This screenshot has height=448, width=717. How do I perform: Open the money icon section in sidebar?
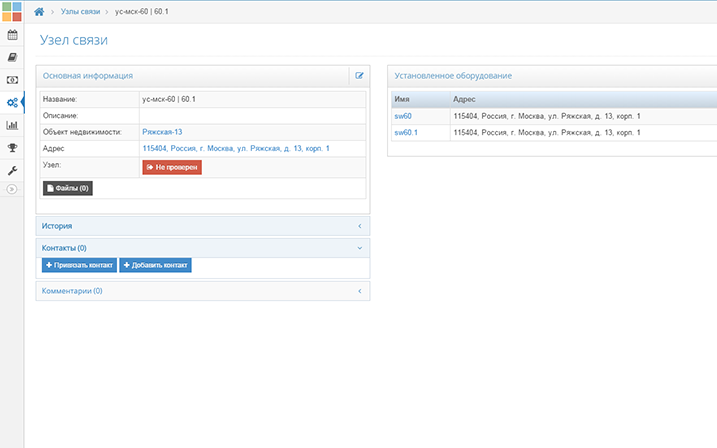click(12, 80)
